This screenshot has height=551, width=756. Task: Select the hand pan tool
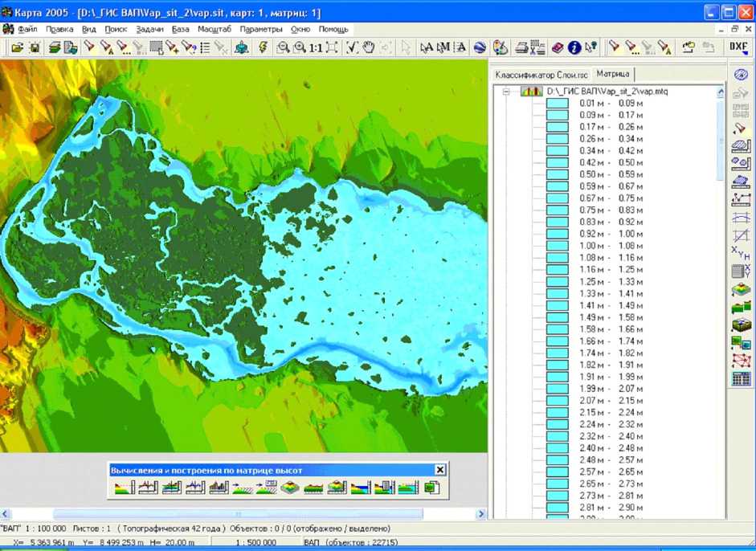(x=369, y=48)
